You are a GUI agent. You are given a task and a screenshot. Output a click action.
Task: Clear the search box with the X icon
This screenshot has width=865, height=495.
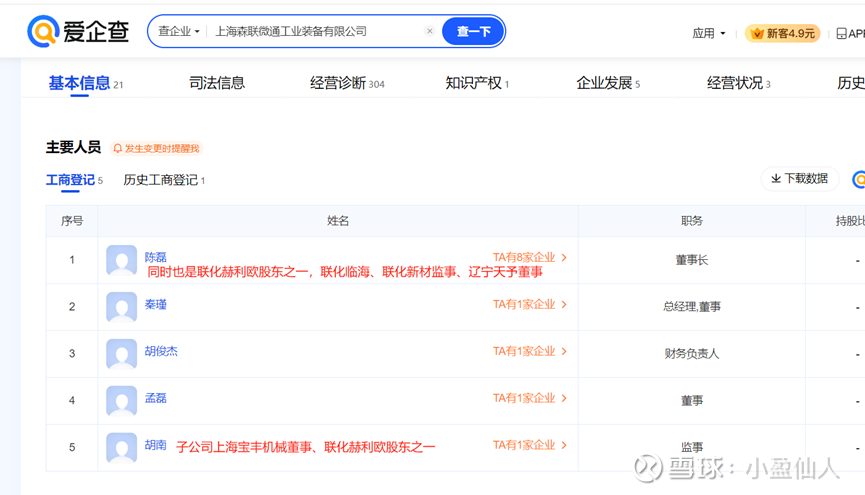(430, 31)
